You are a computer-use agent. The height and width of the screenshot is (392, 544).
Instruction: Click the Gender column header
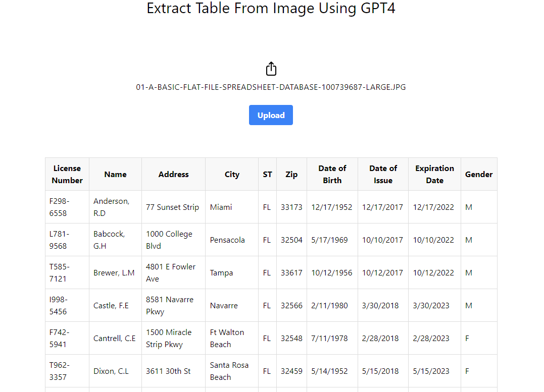pos(478,174)
